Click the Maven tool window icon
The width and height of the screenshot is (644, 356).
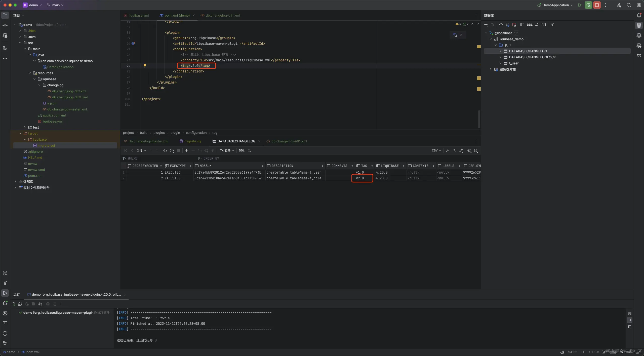point(639,56)
